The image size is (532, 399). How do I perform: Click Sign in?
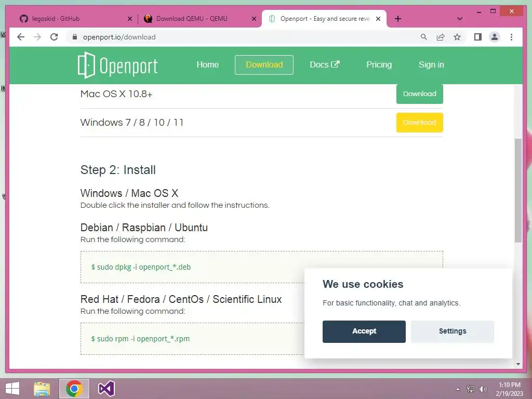point(431,65)
